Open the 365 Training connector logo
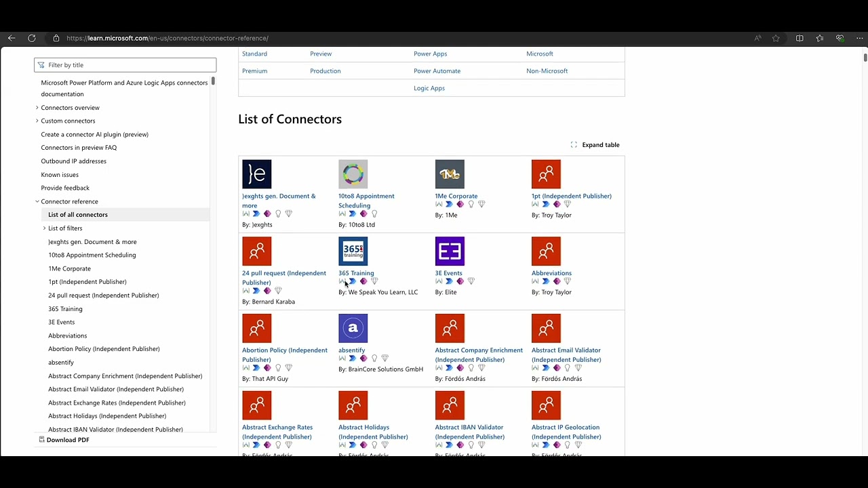Viewport: 868px width, 488px height. point(353,251)
